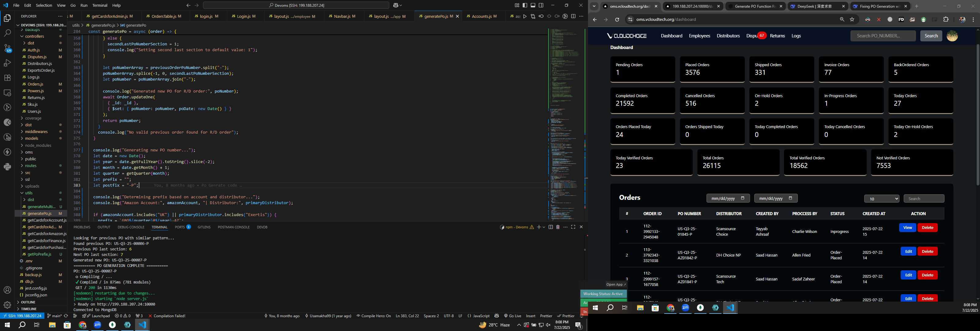Open Windows Start menu on the left taskbar
Viewport: 980px width, 331px height.
(x=7, y=325)
